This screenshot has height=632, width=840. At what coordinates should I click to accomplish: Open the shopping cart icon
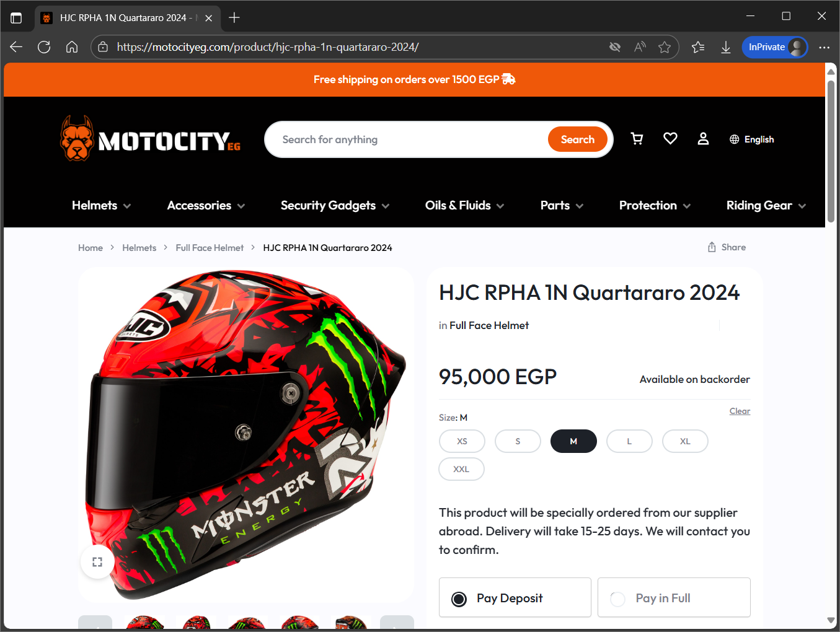pyautogui.click(x=637, y=139)
